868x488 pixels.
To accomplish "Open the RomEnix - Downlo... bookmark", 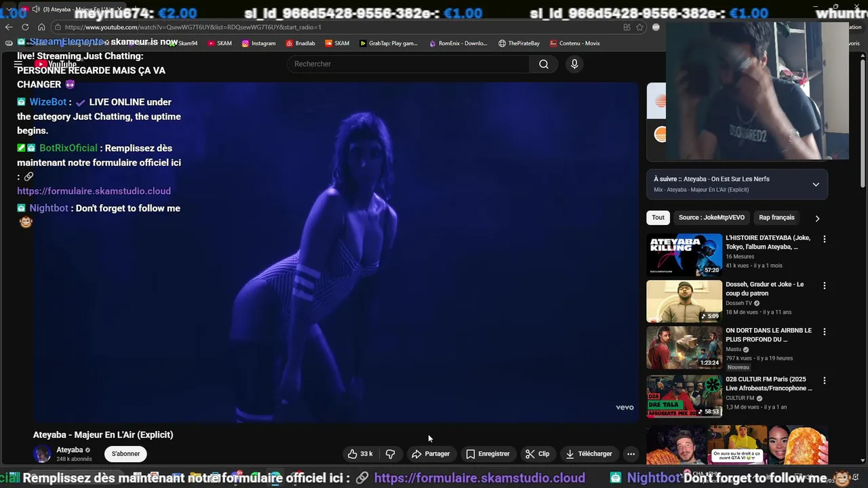I will [x=458, y=43].
